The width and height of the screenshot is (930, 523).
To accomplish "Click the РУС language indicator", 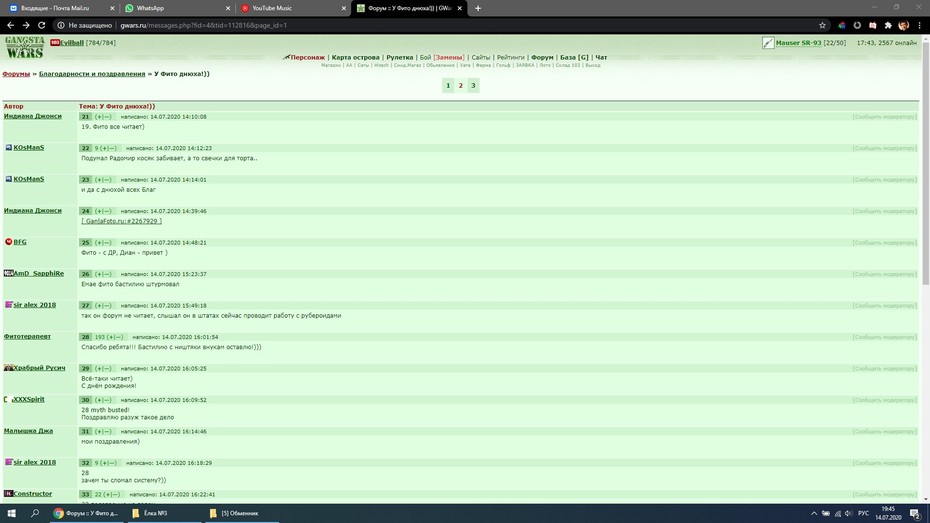I will pos(863,514).
